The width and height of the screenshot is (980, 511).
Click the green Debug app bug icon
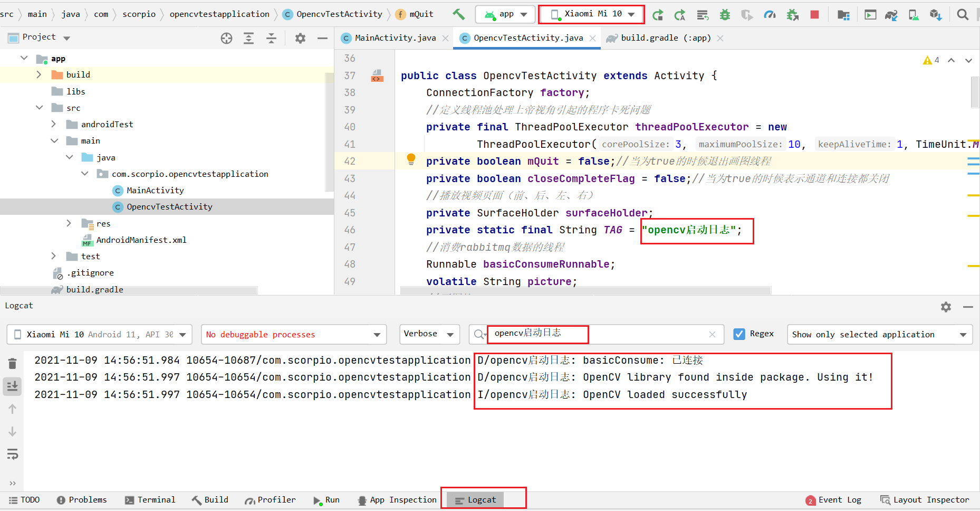pos(725,15)
